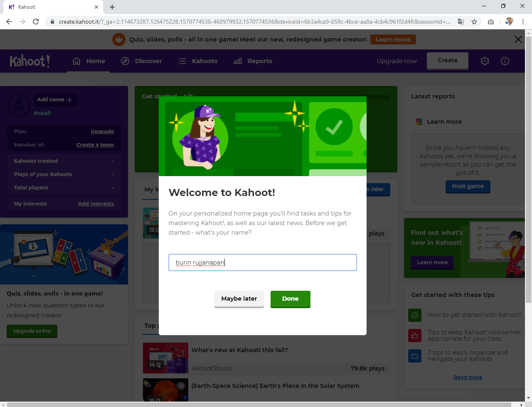Open Chrome three-dot menu
The width and height of the screenshot is (532, 407).
click(523, 22)
